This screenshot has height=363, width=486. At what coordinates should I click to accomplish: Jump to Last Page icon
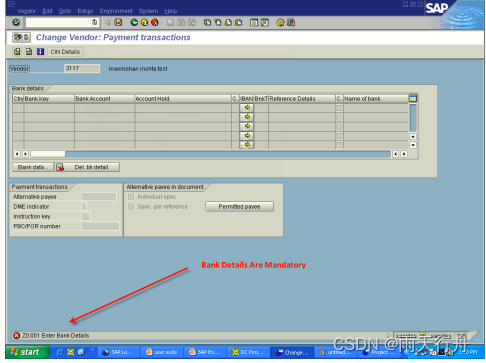(238, 22)
